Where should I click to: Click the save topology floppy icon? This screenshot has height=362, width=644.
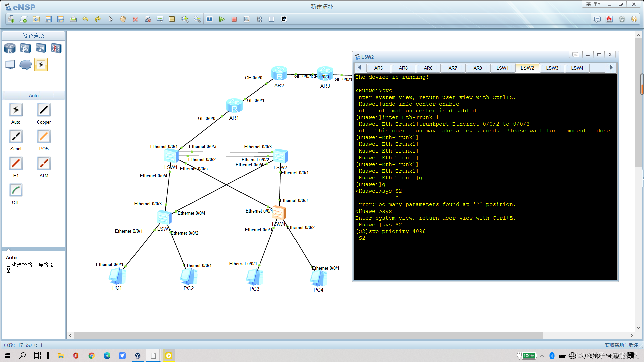[x=48, y=19]
